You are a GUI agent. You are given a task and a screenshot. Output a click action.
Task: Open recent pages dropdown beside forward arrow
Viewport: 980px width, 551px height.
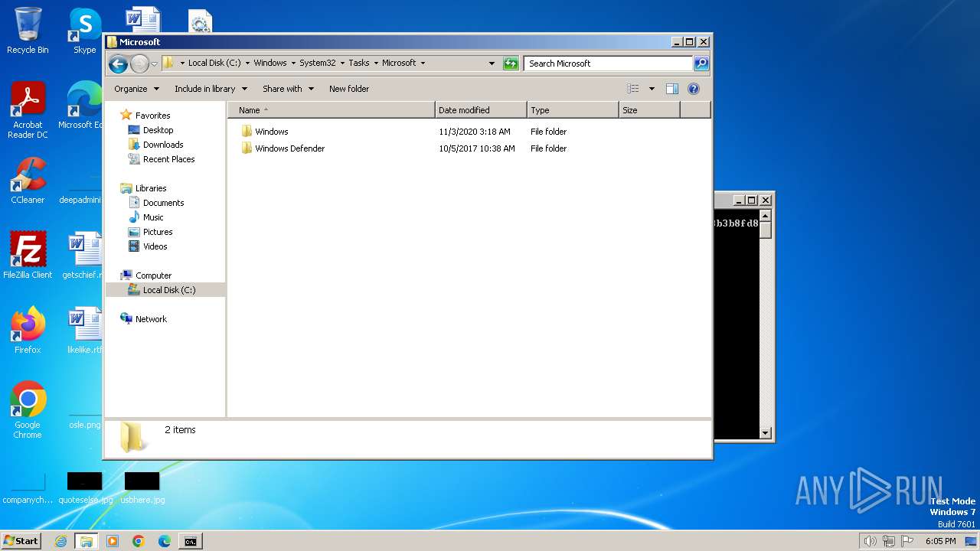(x=154, y=64)
